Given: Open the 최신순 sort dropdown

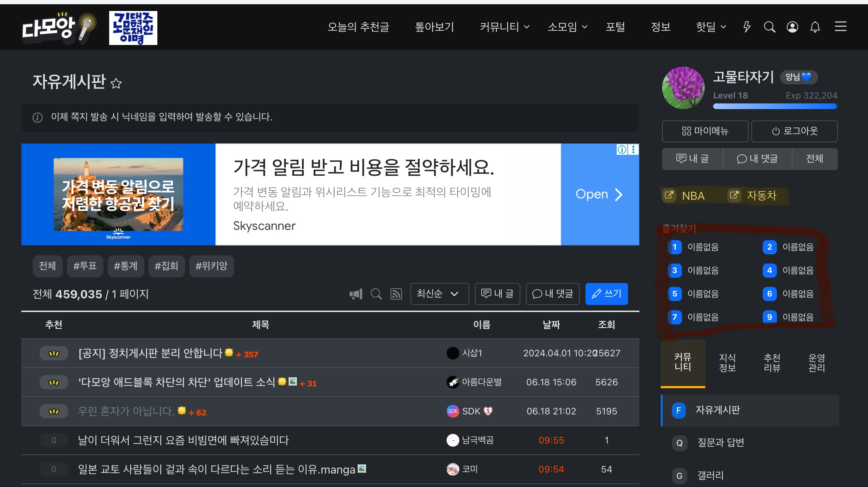Looking at the screenshot, I should coord(439,294).
